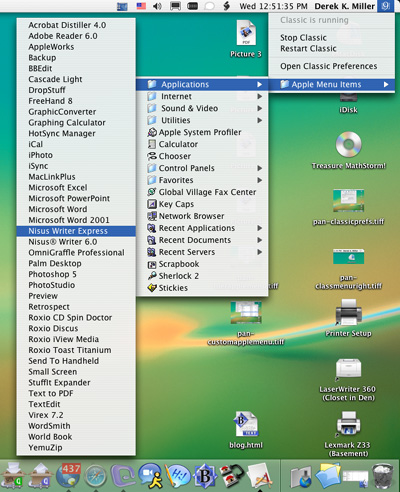
Task: Open OmniGraffle Professional
Action: point(76,253)
